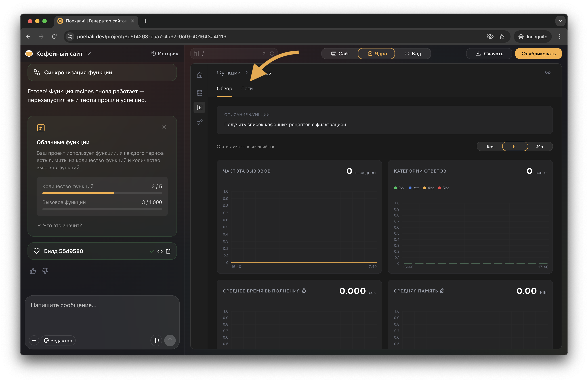The height and width of the screenshot is (382, 588).
Task: Open build 55d9580 code view icon
Action: (x=160, y=251)
